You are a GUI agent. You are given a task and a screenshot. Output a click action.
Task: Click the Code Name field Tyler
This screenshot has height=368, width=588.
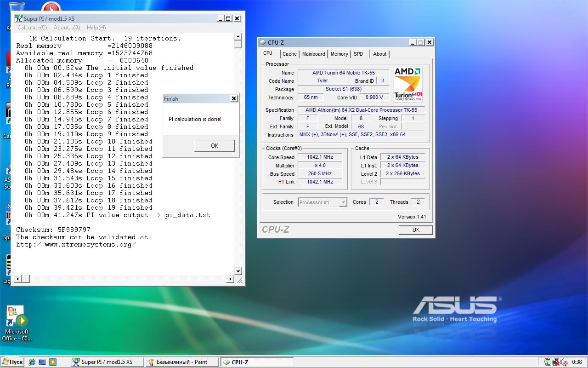pyautogui.click(x=322, y=80)
